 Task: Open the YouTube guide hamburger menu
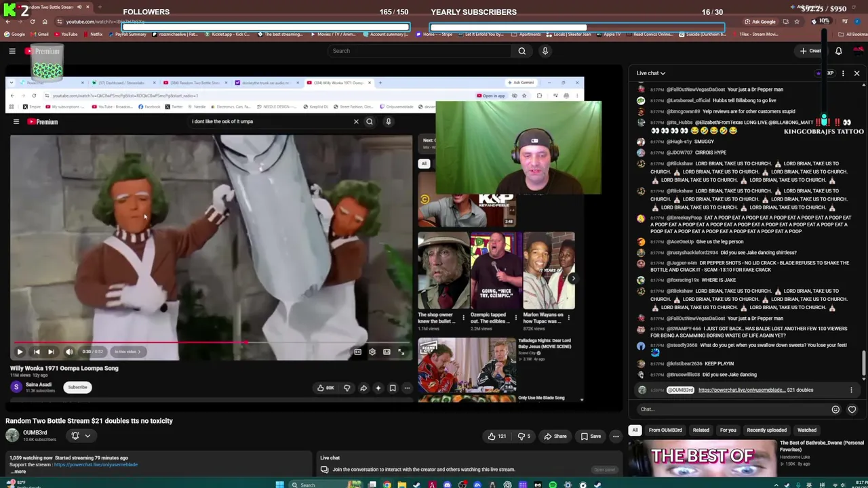[x=12, y=51]
